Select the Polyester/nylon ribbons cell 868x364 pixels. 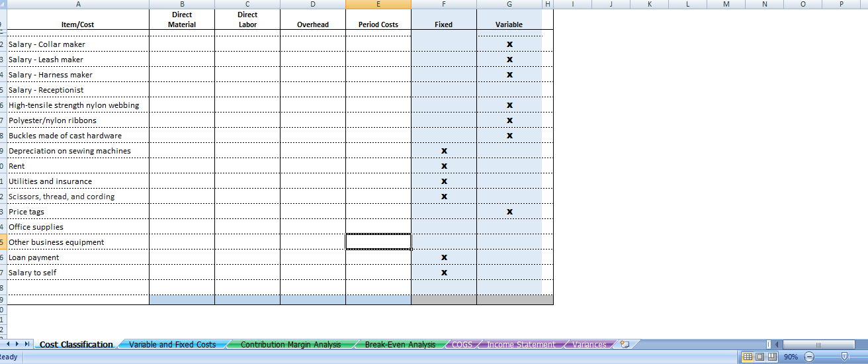click(78, 120)
